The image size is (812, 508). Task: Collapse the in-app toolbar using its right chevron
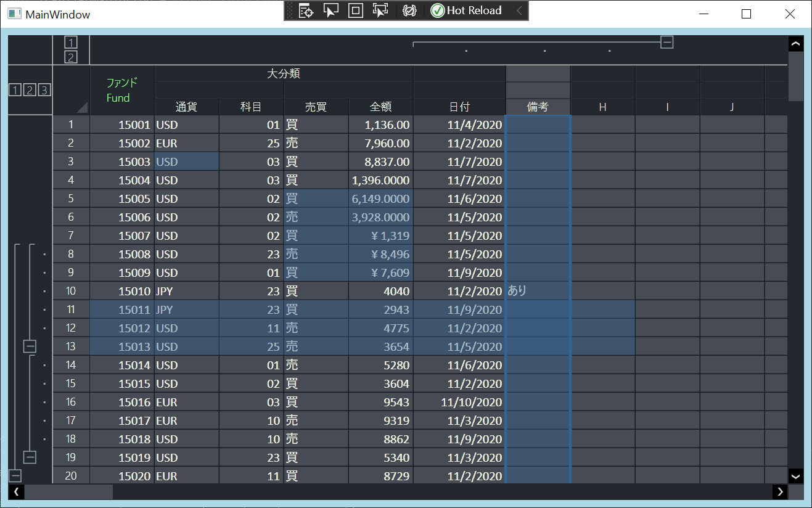click(520, 10)
